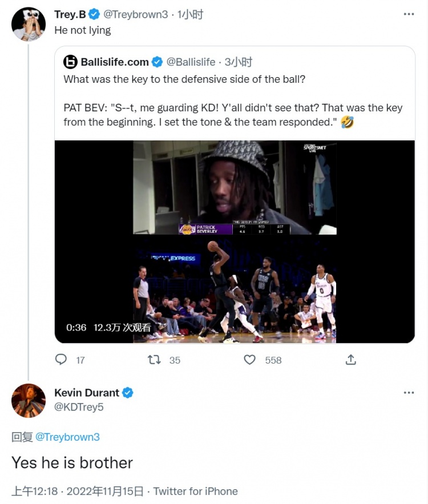Play the Patrick Beverley interview video
The width and height of the screenshot is (428, 504).
pyautogui.click(x=235, y=241)
